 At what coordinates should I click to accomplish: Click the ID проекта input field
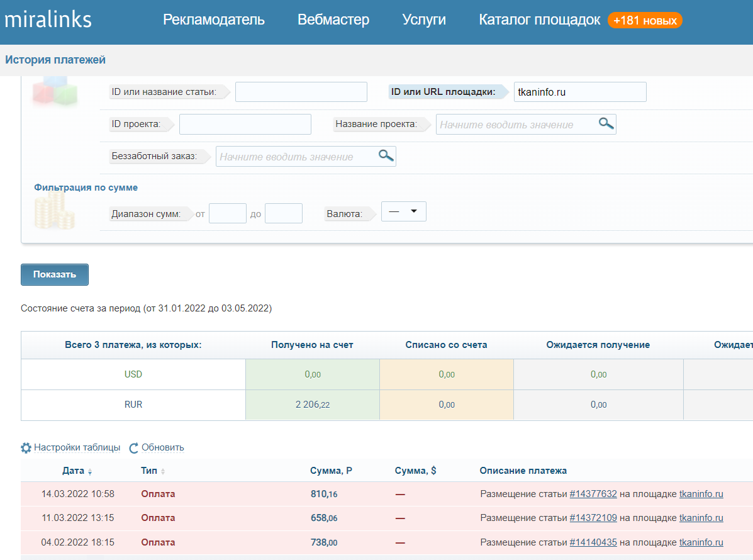pos(245,125)
